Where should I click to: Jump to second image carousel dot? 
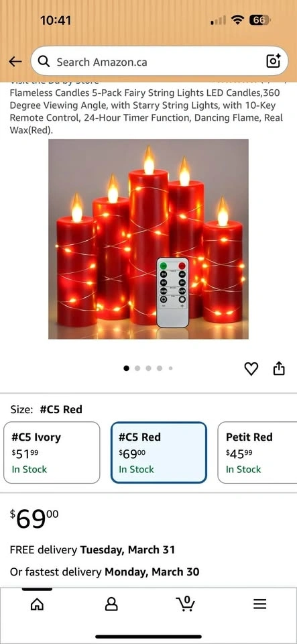137,368
